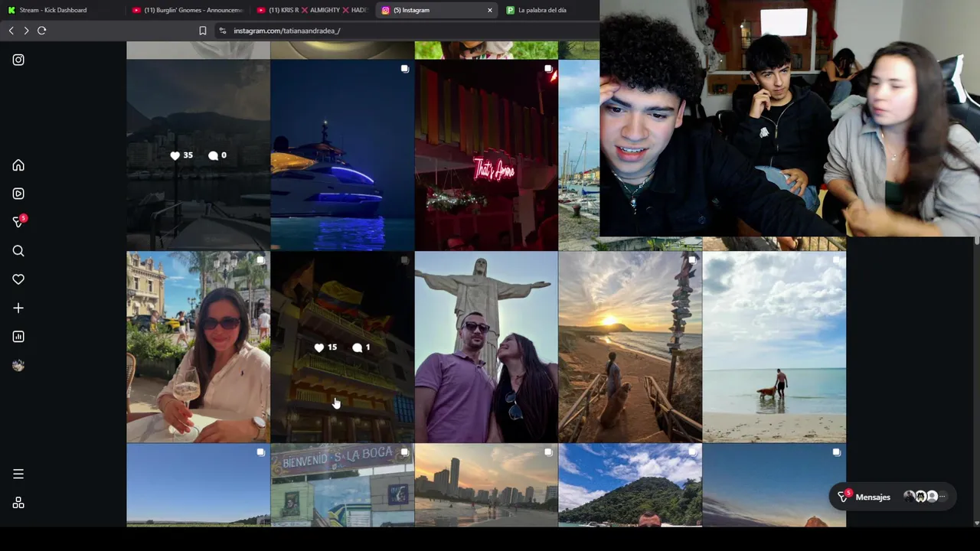980x551 pixels.
Task: Open the hovered colonial balcony flag post
Action: (342, 347)
